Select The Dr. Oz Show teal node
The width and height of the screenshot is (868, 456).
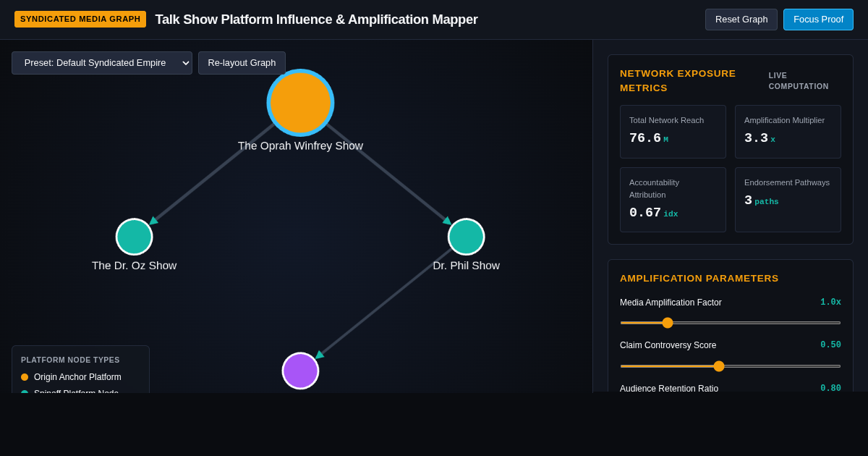click(x=135, y=237)
